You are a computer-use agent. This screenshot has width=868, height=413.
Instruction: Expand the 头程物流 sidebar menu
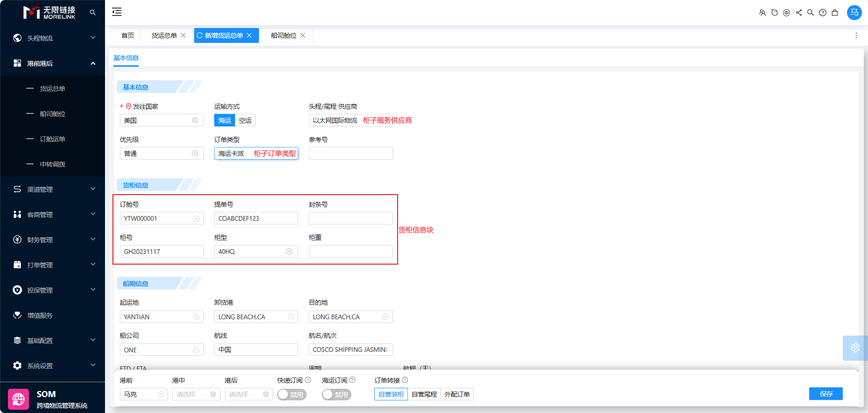pyautogui.click(x=53, y=38)
